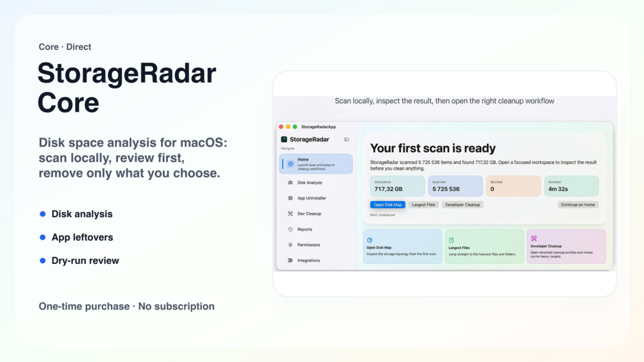Viewport: 644px width, 362px height.
Task: Click the App Uninstaller icon
Action: [290, 198]
